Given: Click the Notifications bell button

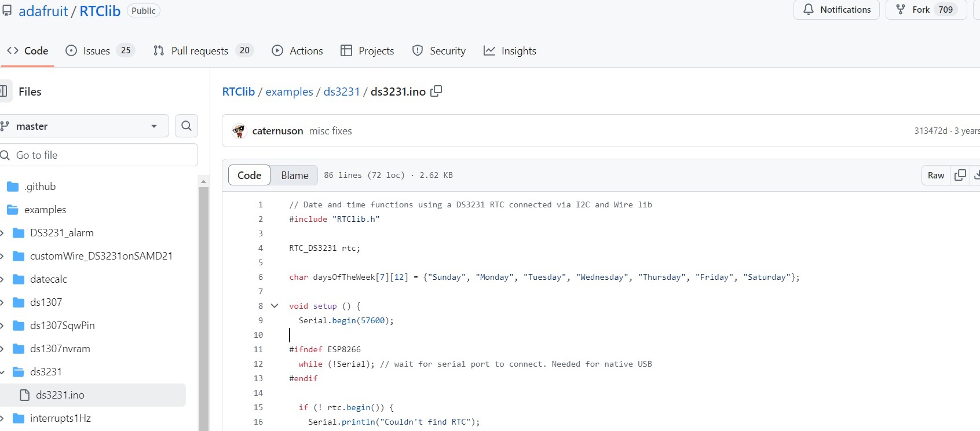Looking at the screenshot, I should coord(836,10).
